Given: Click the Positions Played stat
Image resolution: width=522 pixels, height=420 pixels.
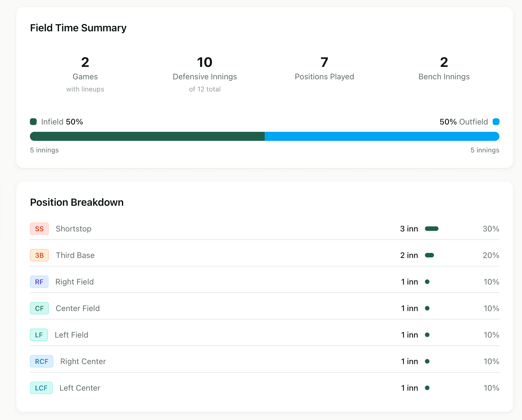Looking at the screenshot, I should tap(324, 68).
